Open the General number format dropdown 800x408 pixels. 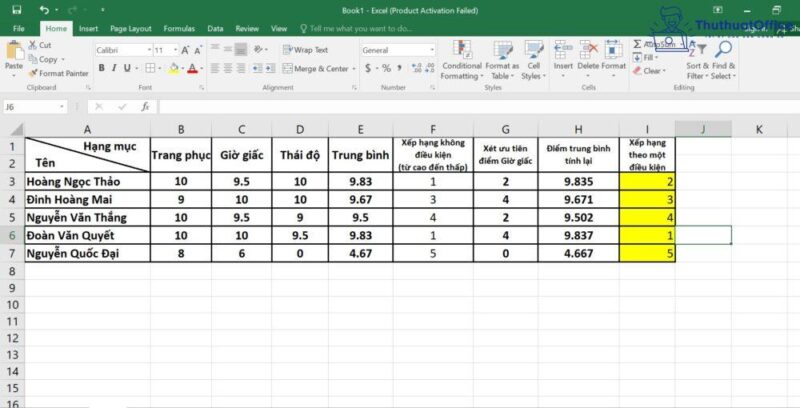(432, 50)
